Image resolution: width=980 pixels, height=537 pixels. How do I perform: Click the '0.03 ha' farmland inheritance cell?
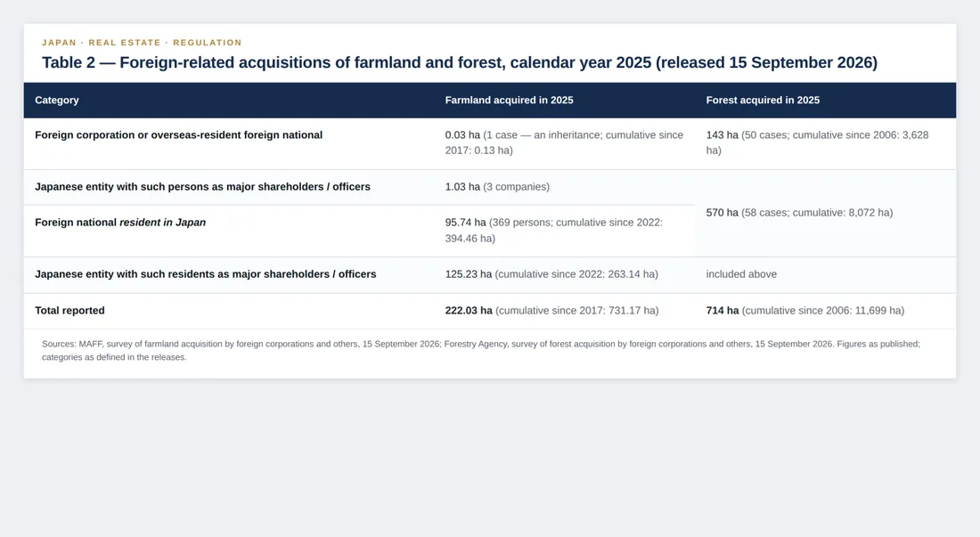(564, 143)
